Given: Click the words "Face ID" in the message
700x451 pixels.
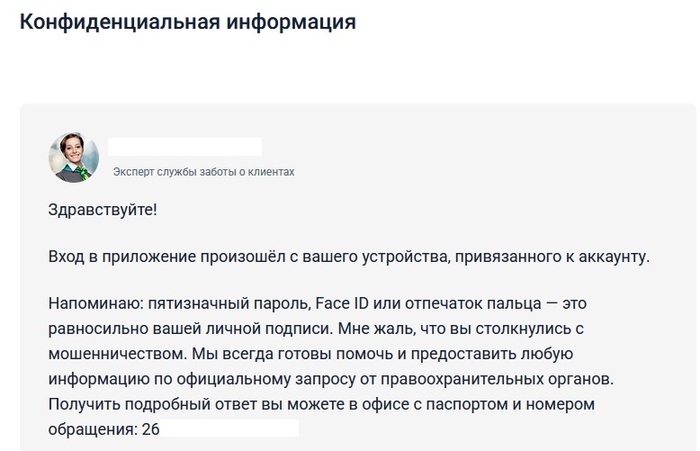Looking at the screenshot, I should coord(342,301).
